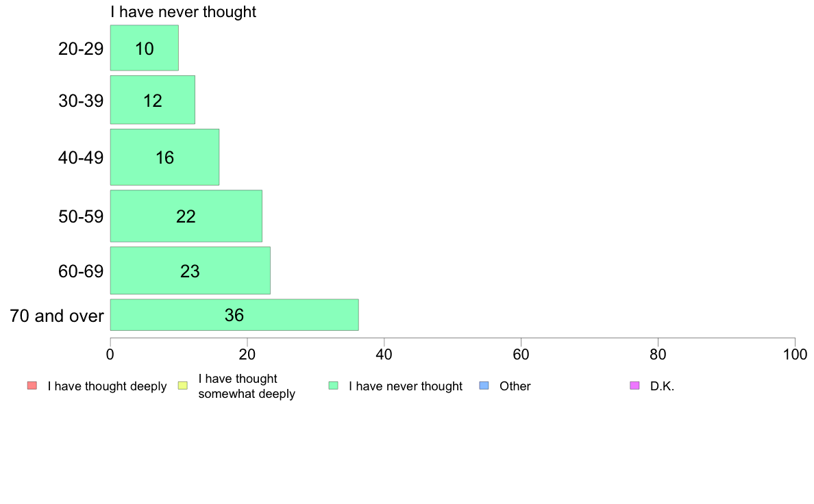Image resolution: width=814 pixels, height=504 pixels.
Task: Select the 20-29 bar showing 10
Action: [x=145, y=48]
